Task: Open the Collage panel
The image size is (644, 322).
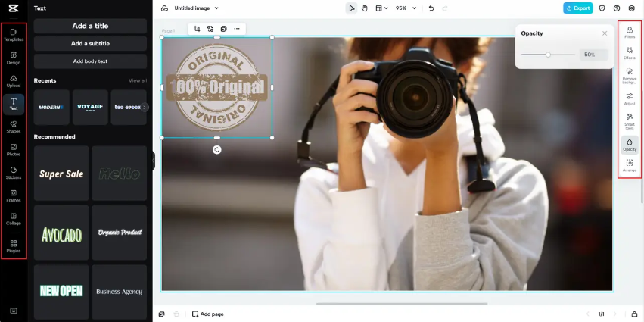Action: coord(14,219)
